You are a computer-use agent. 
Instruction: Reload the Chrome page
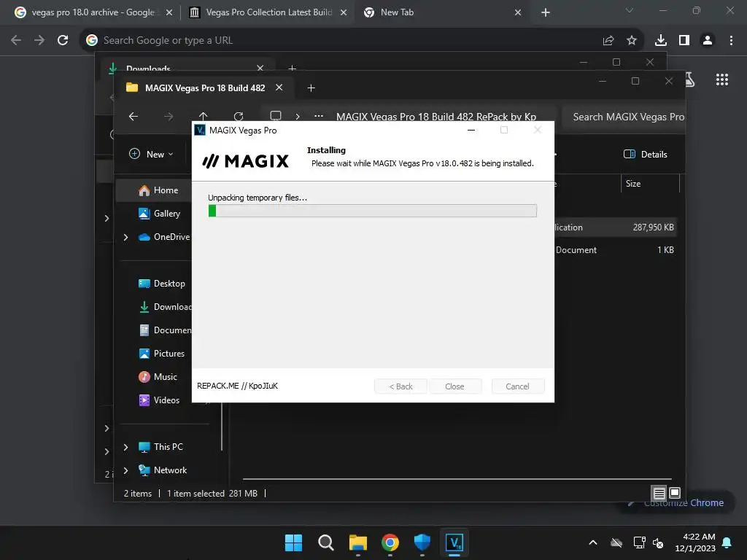pyautogui.click(x=63, y=41)
